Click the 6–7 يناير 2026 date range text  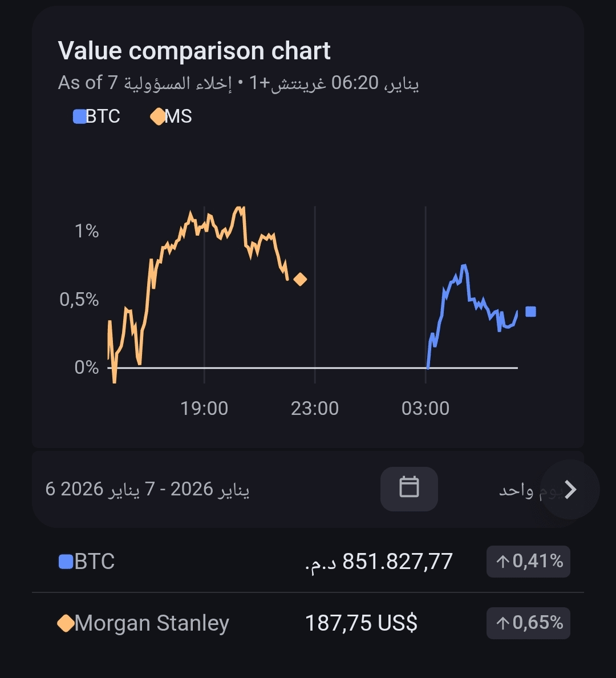tap(147, 489)
